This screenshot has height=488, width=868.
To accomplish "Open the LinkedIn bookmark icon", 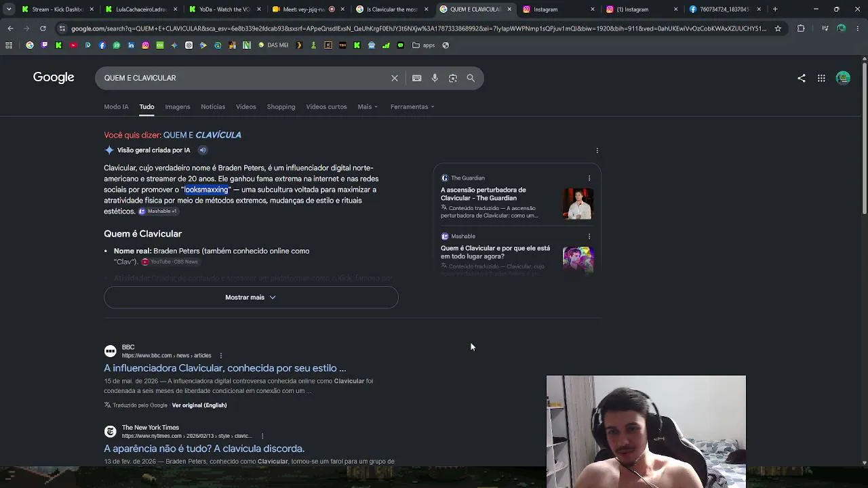I will 131,45.
